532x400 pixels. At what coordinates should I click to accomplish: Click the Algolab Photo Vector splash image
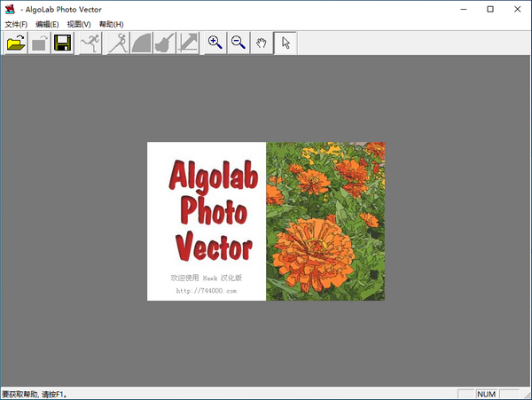(x=266, y=221)
